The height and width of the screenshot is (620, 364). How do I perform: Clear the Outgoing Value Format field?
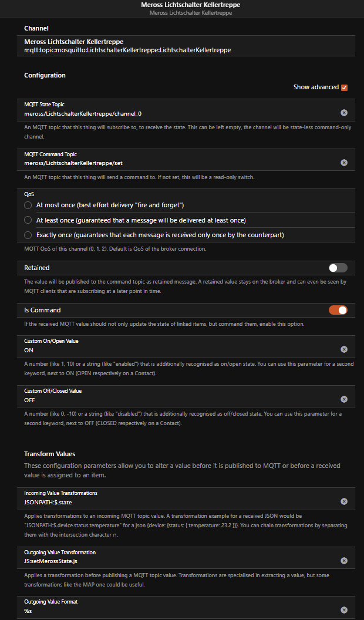344,610
